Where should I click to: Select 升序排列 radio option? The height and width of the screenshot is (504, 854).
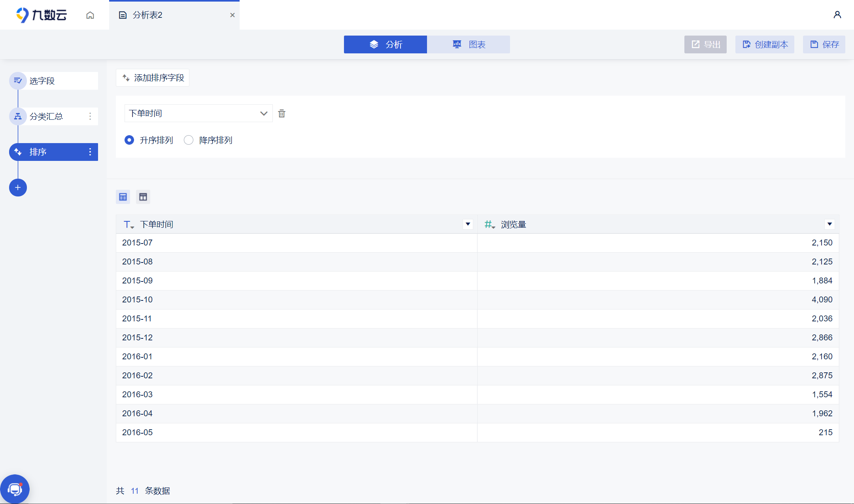pos(129,140)
